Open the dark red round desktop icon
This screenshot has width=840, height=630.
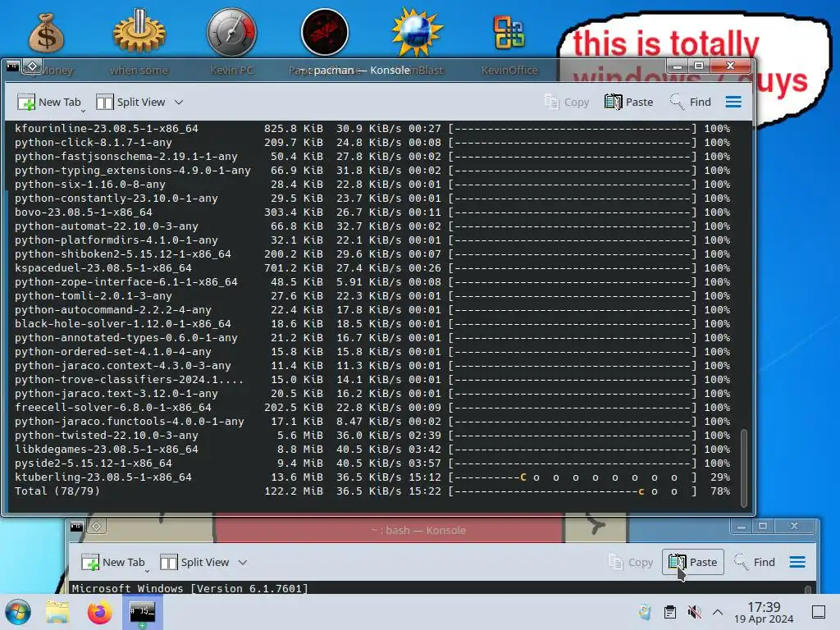tap(325, 32)
